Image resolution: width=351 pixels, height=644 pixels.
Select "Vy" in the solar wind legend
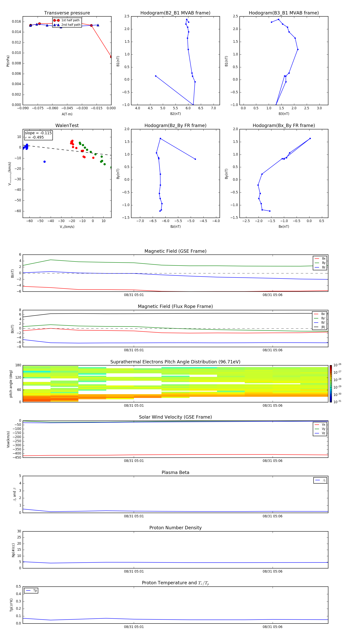pyautogui.click(x=320, y=429)
